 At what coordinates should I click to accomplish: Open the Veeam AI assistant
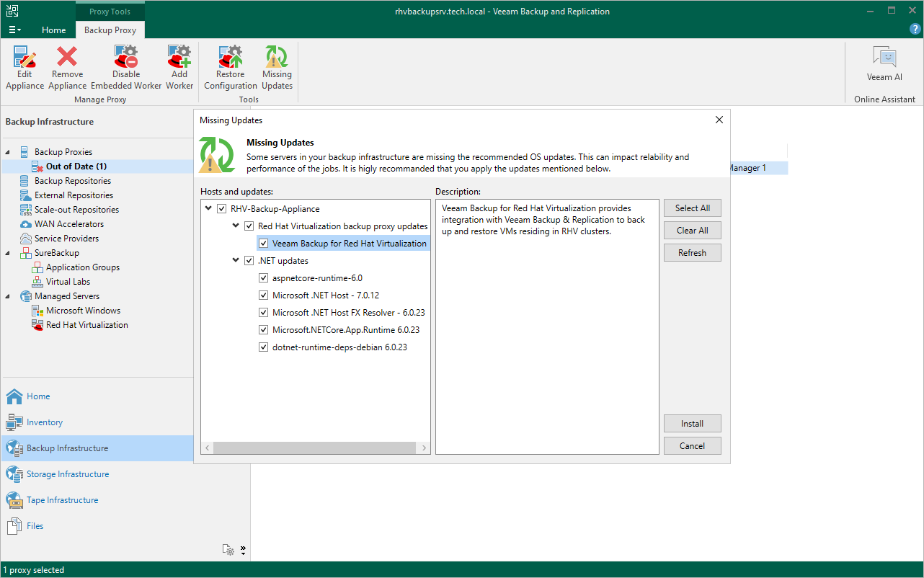click(x=884, y=65)
